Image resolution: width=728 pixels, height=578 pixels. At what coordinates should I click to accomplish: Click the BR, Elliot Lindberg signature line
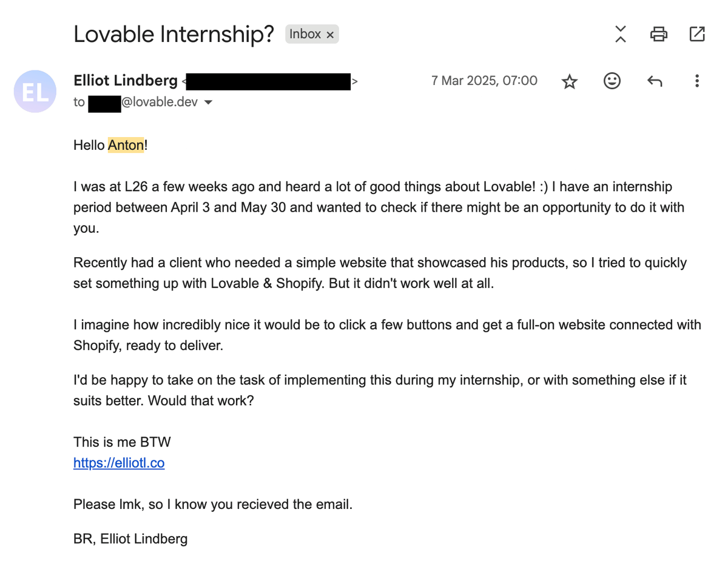click(130, 539)
